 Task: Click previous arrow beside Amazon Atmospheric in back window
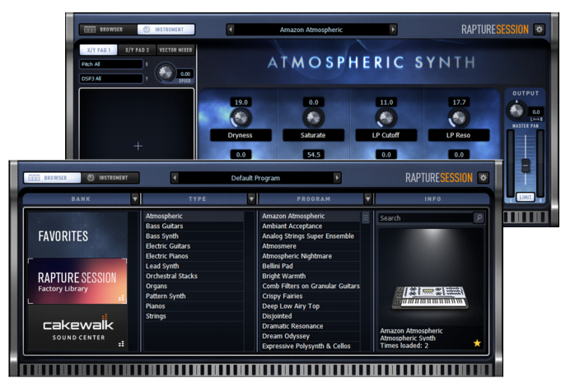pyautogui.click(x=231, y=30)
